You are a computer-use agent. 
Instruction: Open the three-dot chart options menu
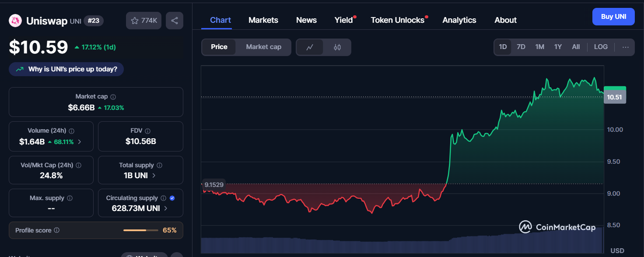coord(626,47)
